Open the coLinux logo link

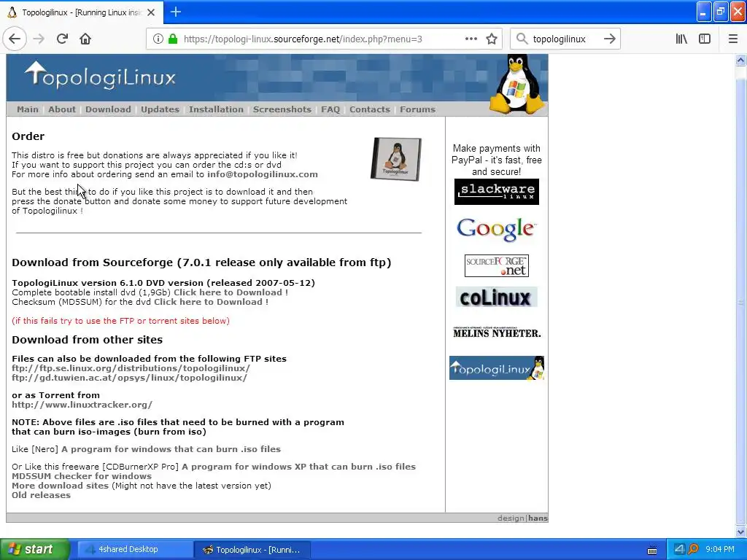click(496, 297)
